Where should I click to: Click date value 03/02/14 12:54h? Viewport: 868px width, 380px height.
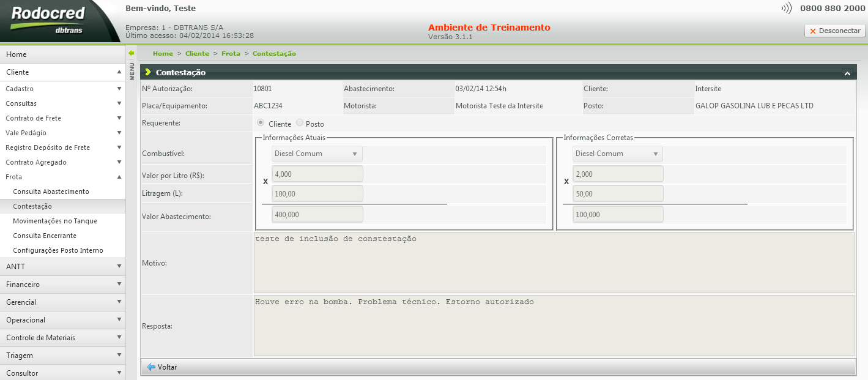click(x=481, y=89)
